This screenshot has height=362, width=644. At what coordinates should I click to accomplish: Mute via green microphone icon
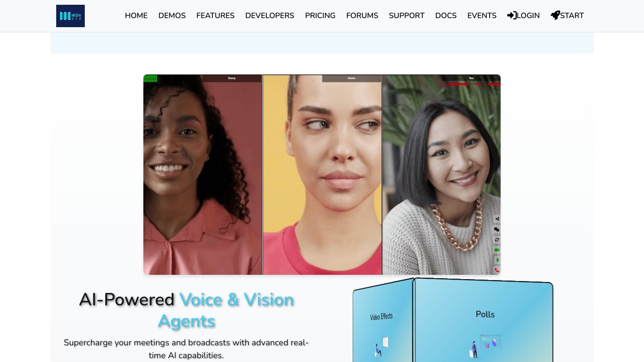pos(497,260)
